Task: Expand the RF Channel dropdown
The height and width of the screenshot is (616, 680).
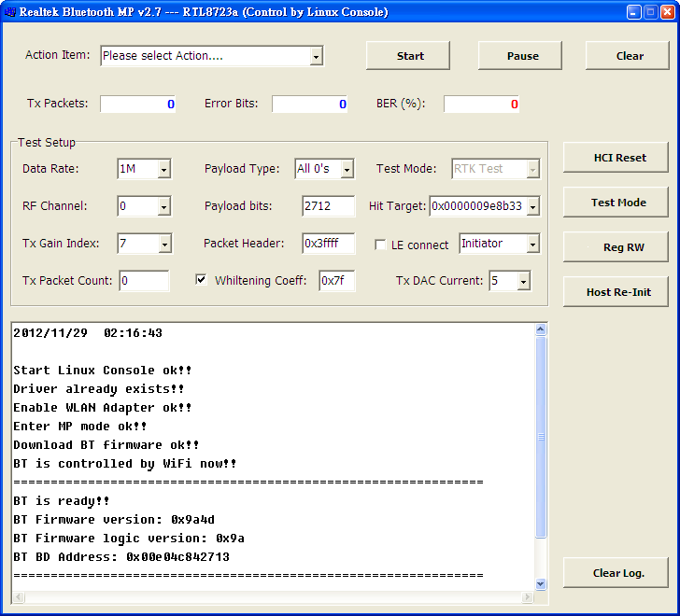Action: (163, 206)
